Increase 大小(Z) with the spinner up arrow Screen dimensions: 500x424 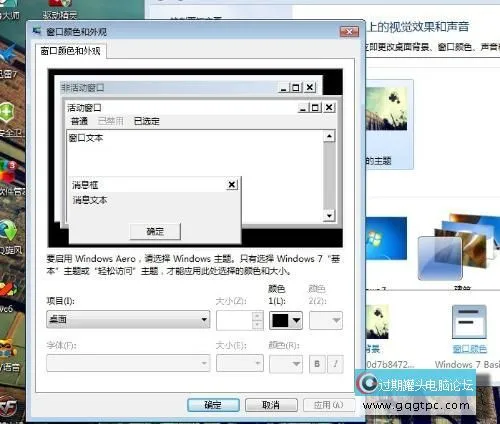[x=258, y=316]
